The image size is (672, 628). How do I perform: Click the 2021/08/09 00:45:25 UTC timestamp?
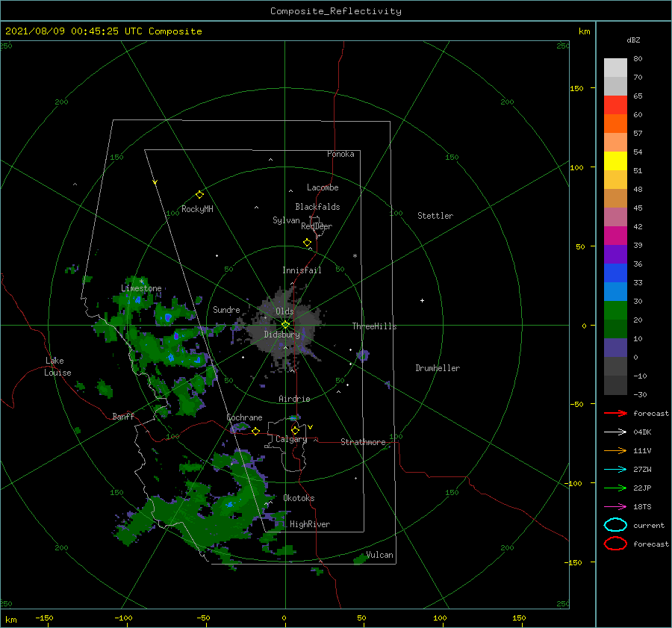(74, 31)
